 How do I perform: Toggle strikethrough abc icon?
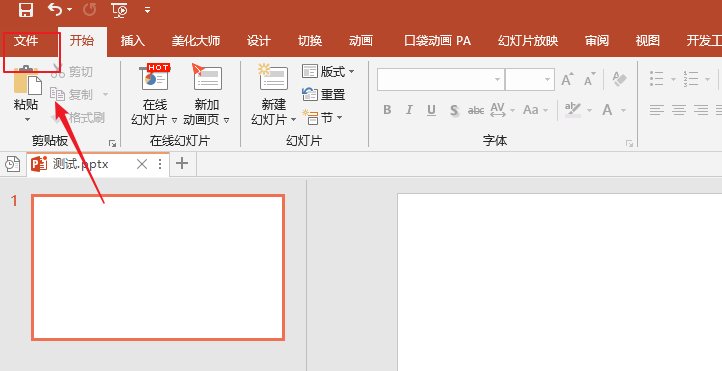(x=476, y=110)
